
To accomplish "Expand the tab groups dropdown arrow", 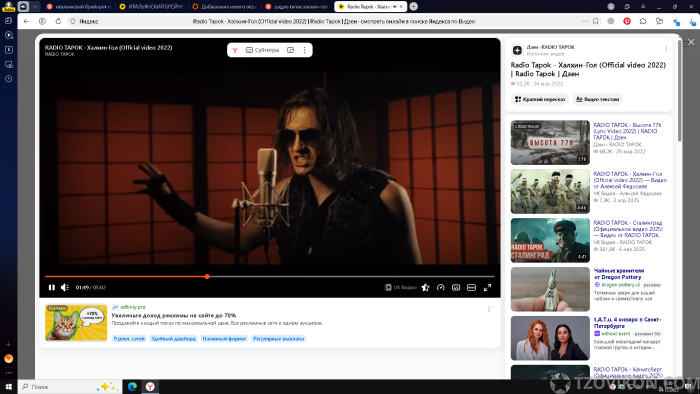I will coord(35,6).
